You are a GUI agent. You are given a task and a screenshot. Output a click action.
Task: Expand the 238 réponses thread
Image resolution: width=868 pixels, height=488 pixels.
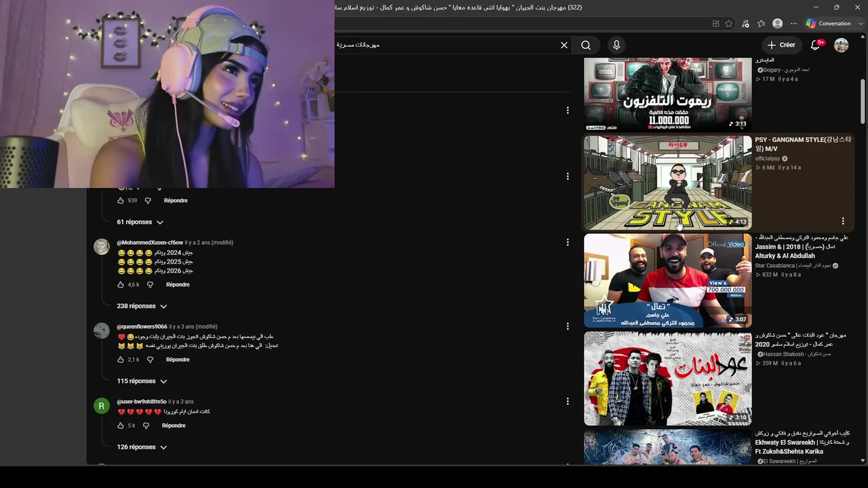coord(142,306)
